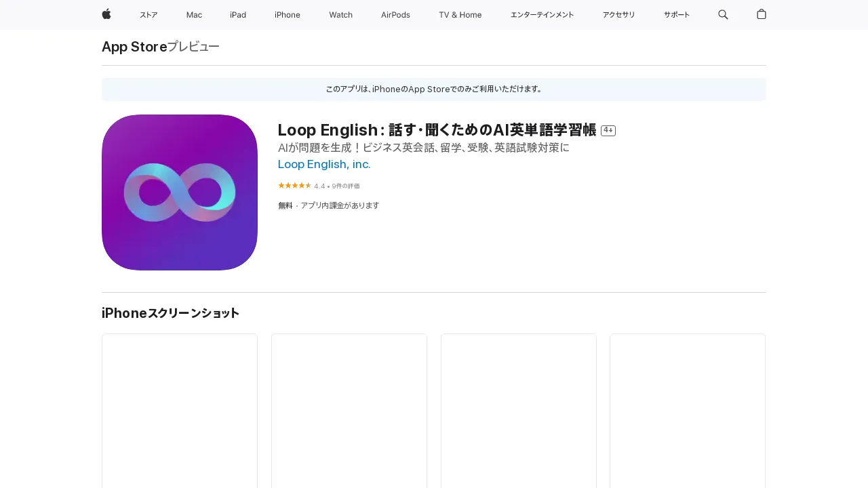Viewport: 868px width, 488px height.
Task: Click the Loop English app icon
Action: click(x=179, y=192)
